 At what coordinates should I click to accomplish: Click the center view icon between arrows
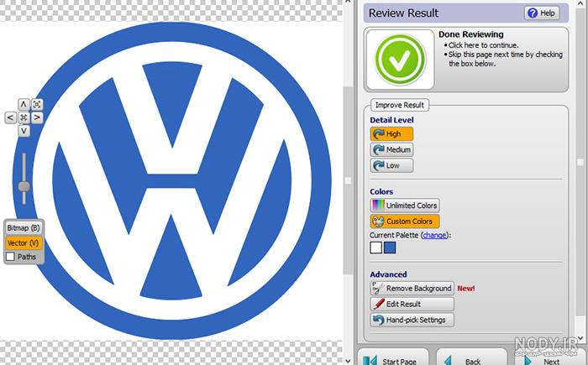24,117
